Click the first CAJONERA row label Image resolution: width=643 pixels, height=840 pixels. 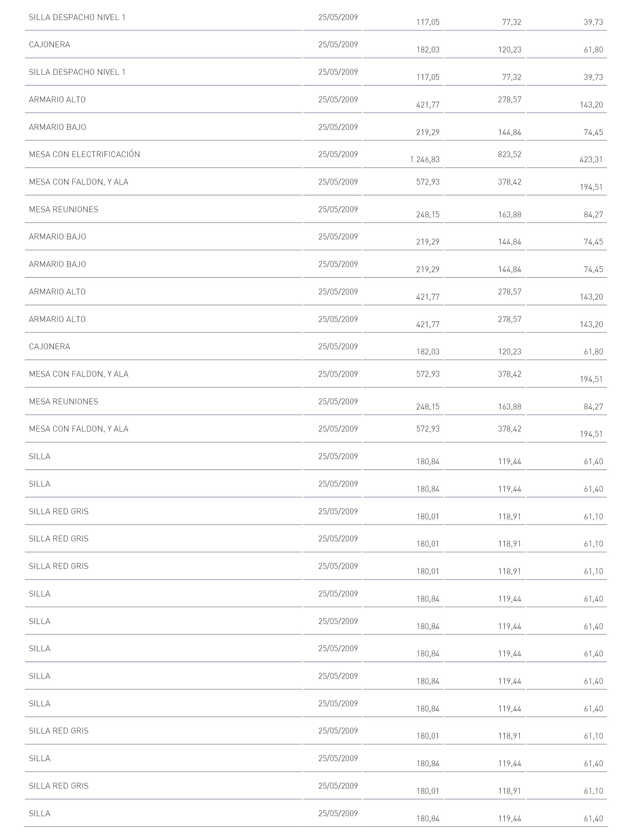[49, 44]
